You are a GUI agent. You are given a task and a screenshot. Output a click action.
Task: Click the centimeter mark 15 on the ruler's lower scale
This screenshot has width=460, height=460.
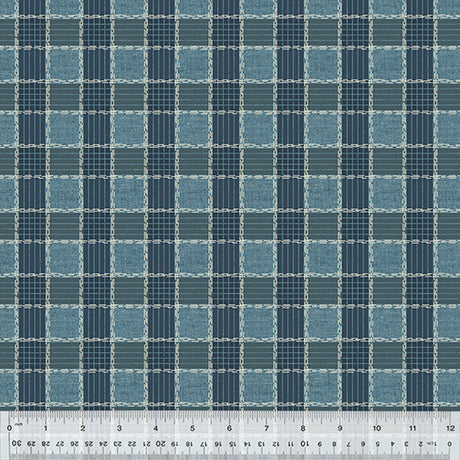point(233,444)
